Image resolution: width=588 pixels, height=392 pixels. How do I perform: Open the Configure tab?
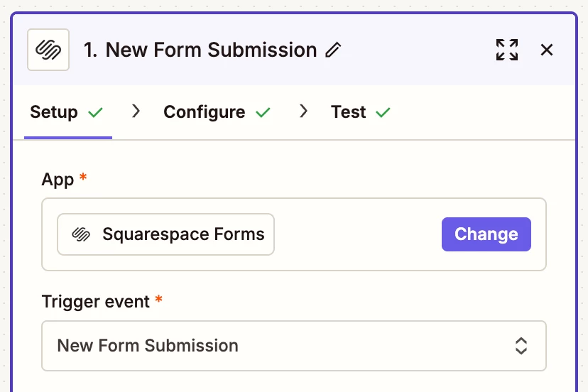204,112
